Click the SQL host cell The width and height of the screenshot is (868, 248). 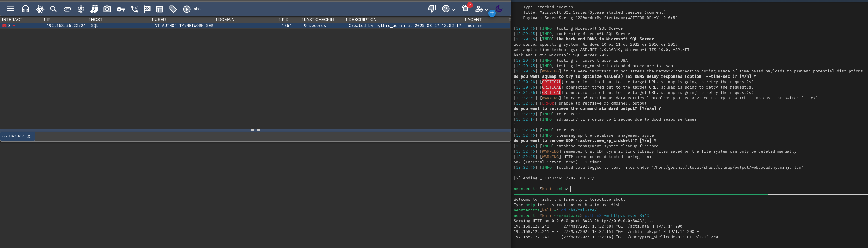pyautogui.click(x=95, y=26)
